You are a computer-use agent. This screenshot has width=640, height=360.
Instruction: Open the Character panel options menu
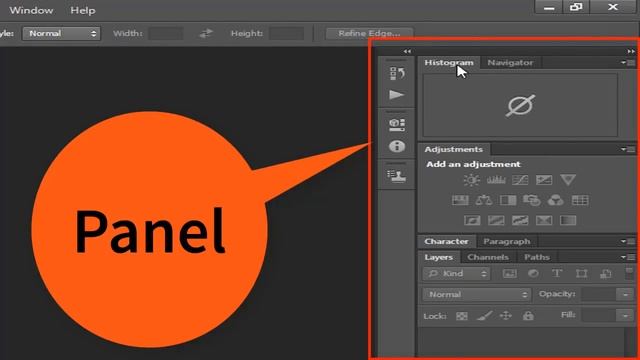(x=629, y=242)
